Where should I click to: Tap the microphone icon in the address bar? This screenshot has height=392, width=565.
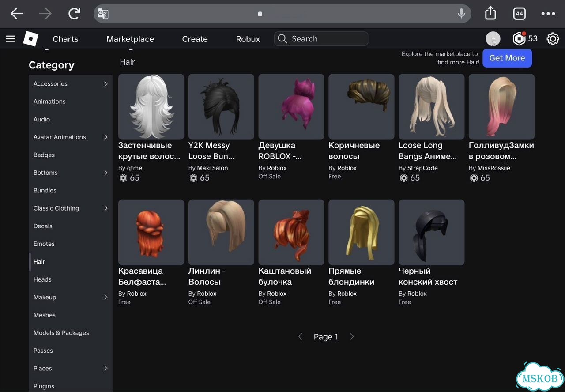pos(461,14)
